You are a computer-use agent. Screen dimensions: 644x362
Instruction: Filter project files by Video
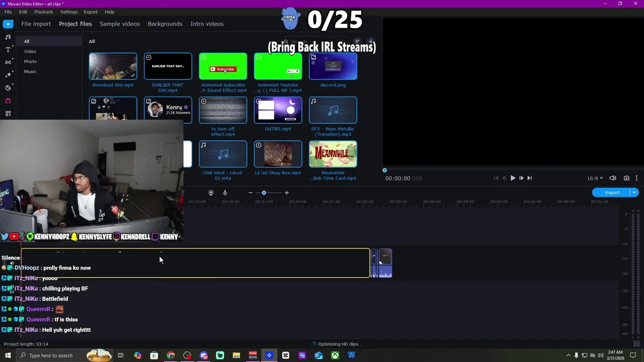[30, 51]
